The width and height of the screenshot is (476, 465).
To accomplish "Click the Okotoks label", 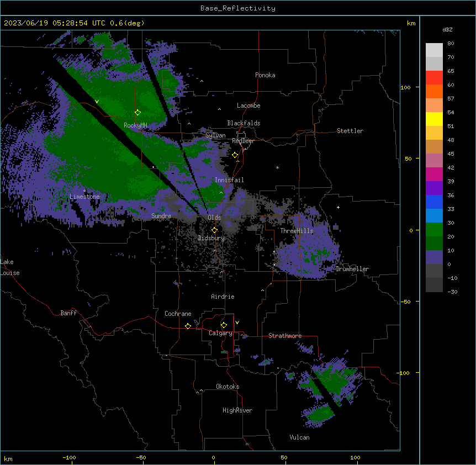I will (x=228, y=387).
